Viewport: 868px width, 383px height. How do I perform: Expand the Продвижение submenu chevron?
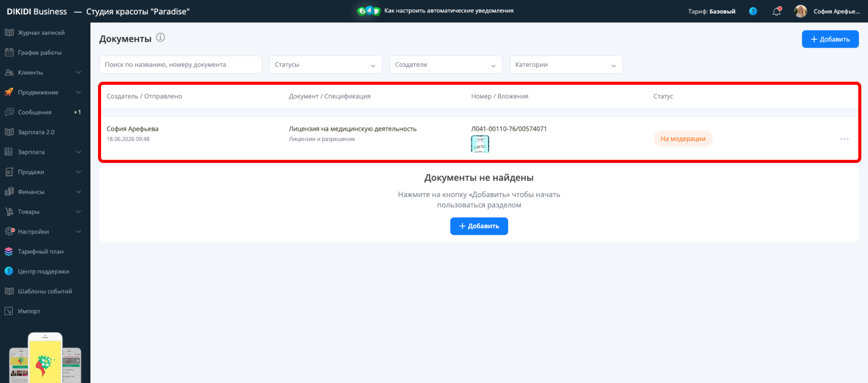[79, 92]
